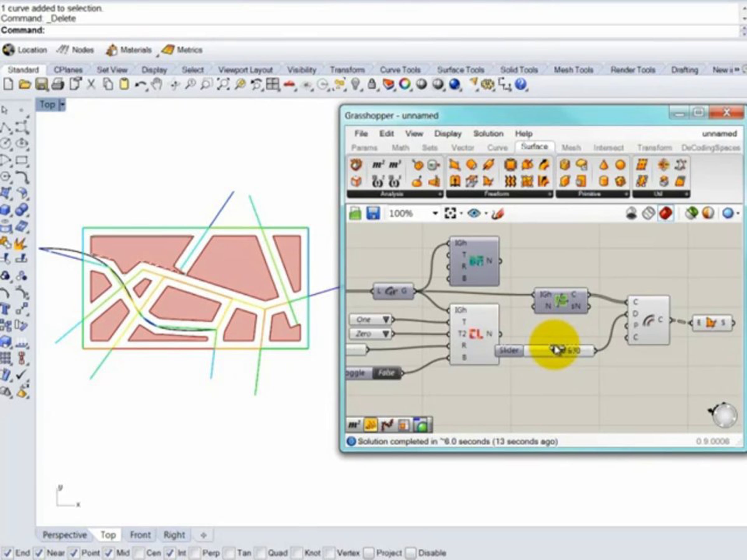The image size is (747, 560).
Task: Click the Print icon in Rhino toolbar
Action: [58, 84]
